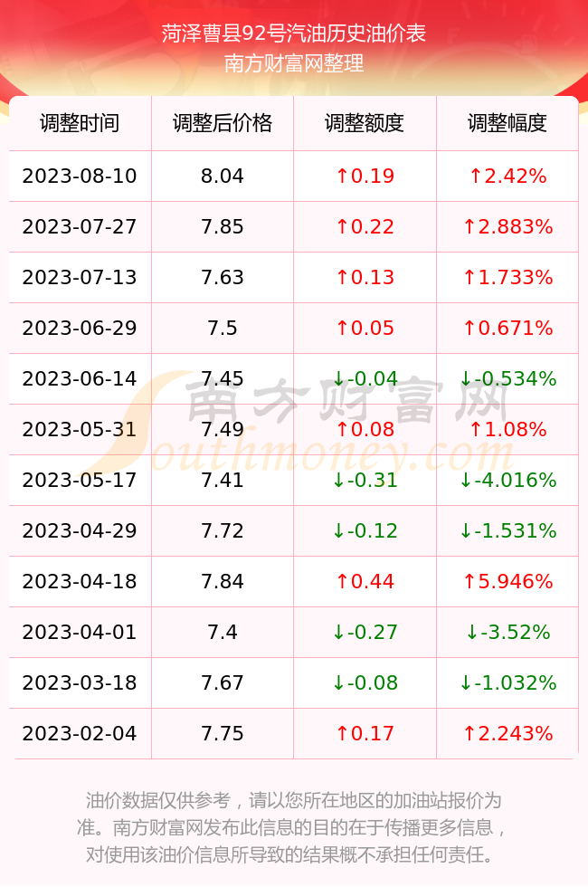Click the 8.04 price cell
The height and width of the screenshot is (887, 588).
[x=223, y=176]
